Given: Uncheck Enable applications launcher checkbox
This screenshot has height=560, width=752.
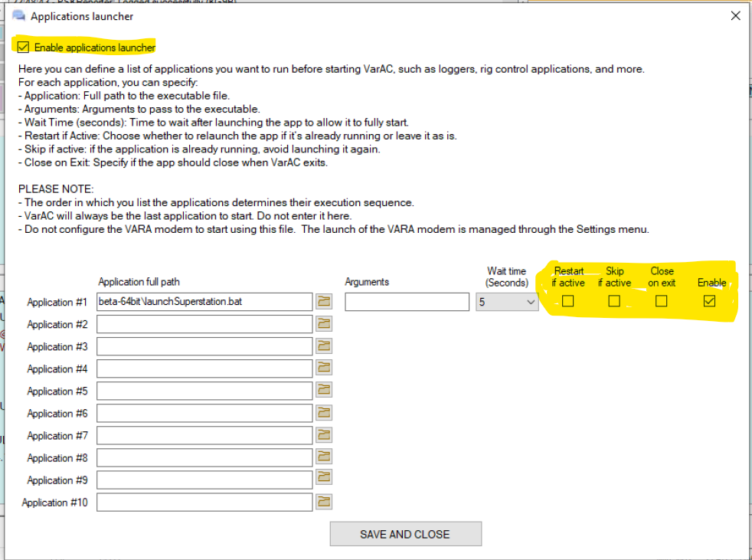Looking at the screenshot, I should tap(23, 47).
